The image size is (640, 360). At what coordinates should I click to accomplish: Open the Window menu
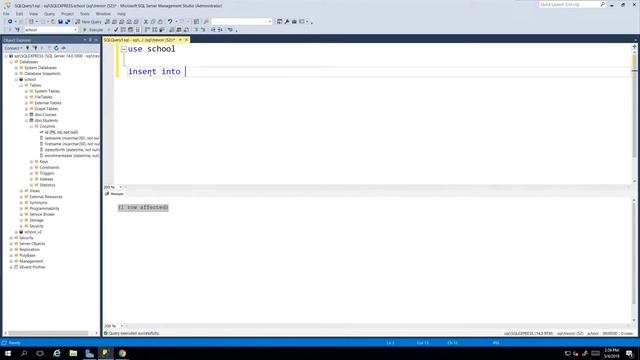(103, 14)
